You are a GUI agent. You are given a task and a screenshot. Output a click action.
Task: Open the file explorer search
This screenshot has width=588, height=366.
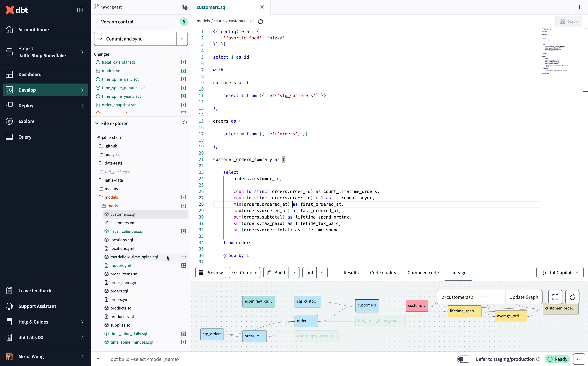(x=185, y=123)
